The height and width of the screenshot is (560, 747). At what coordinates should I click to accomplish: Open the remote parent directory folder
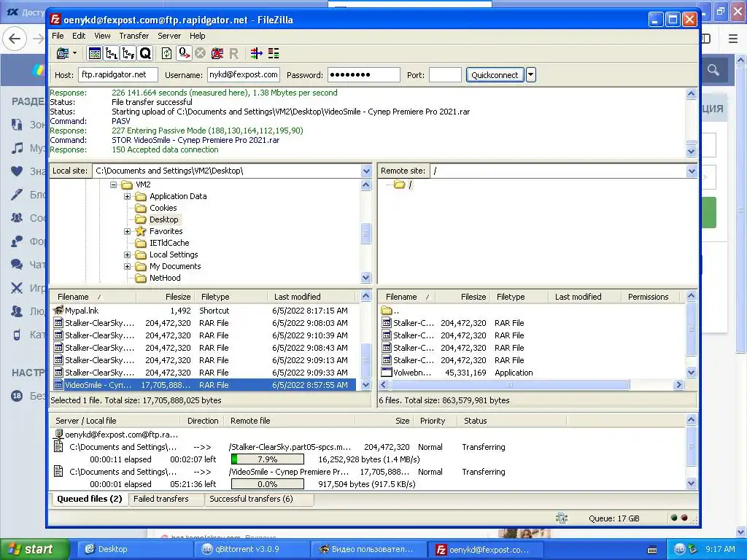click(x=387, y=311)
